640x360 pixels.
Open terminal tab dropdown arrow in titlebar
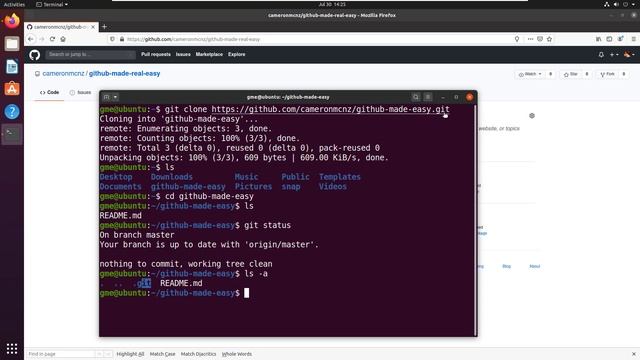click(x=116, y=97)
